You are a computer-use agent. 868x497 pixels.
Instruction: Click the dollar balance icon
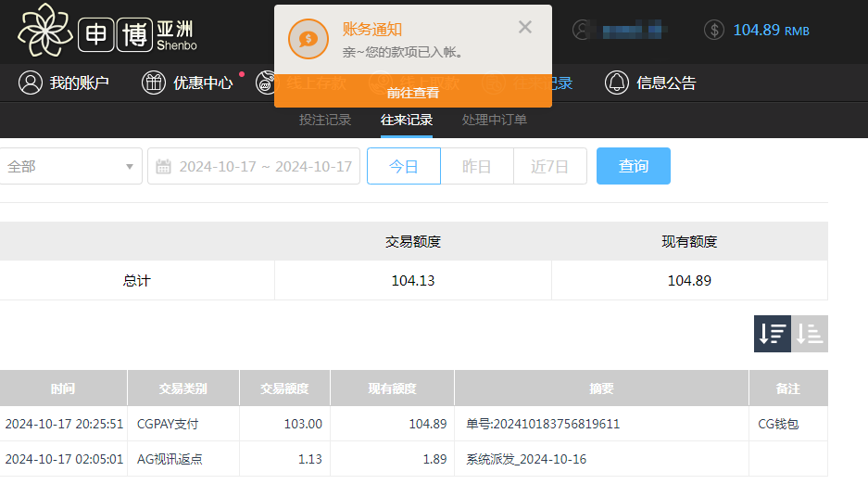(713, 30)
